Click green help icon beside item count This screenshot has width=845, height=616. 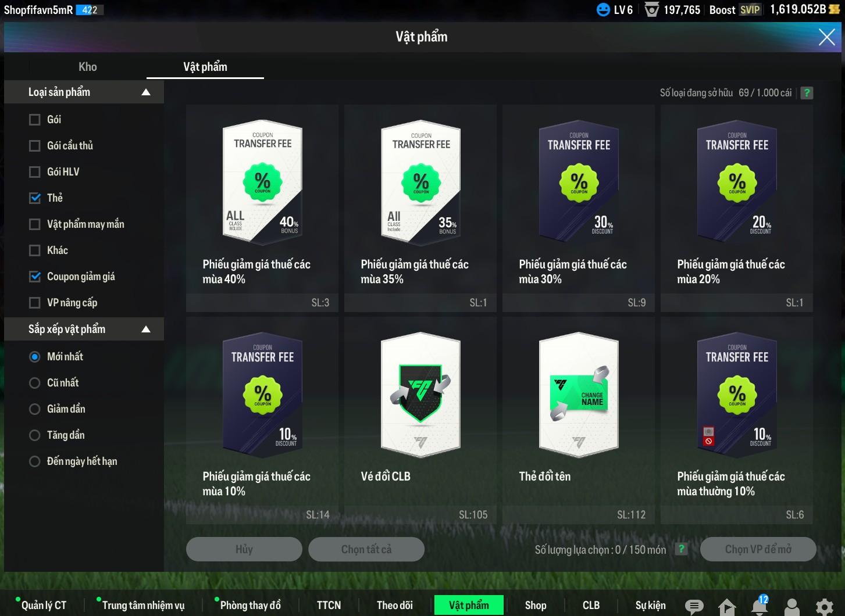[807, 93]
